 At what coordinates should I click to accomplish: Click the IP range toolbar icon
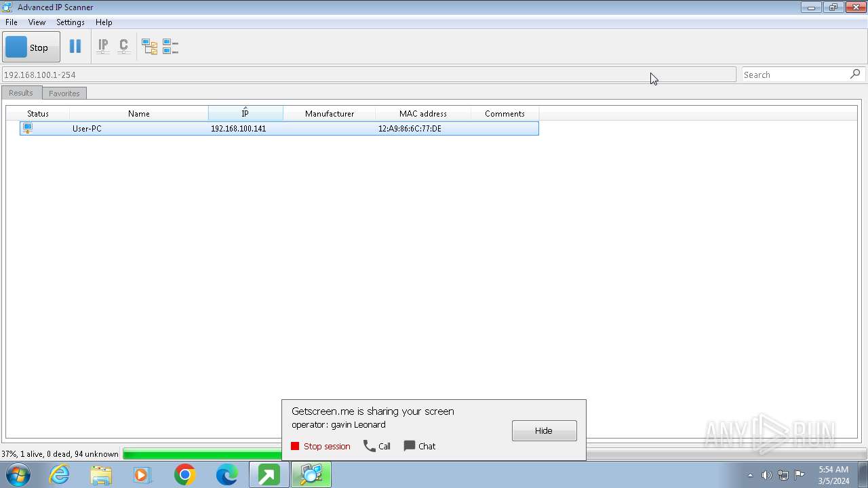pyautogui.click(x=103, y=47)
